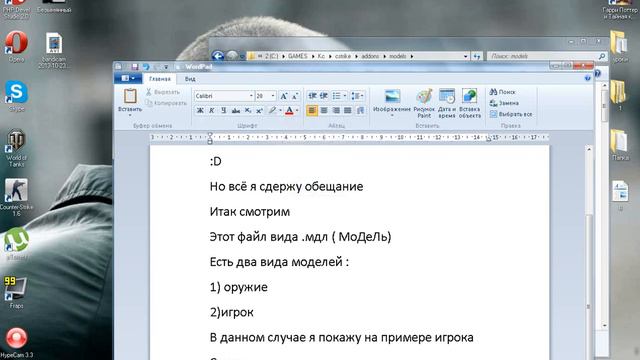
Task: Click text line 2)игрок
Action: click(231, 313)
